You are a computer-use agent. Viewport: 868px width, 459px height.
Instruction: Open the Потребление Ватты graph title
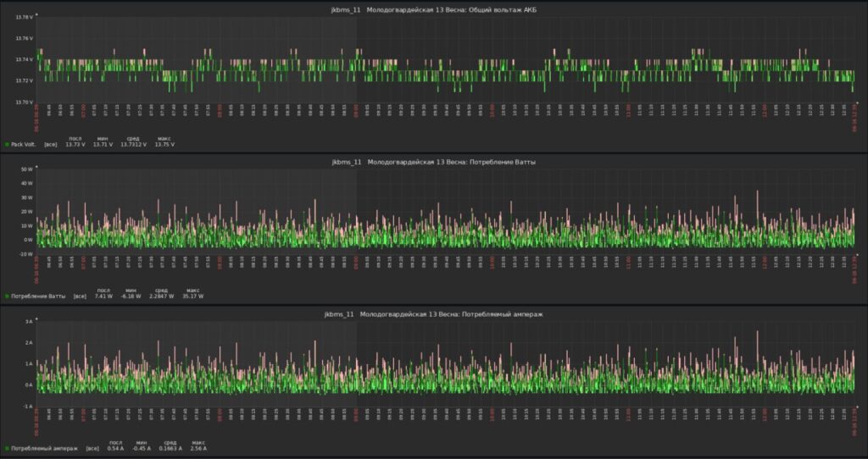tap(434, 162)
